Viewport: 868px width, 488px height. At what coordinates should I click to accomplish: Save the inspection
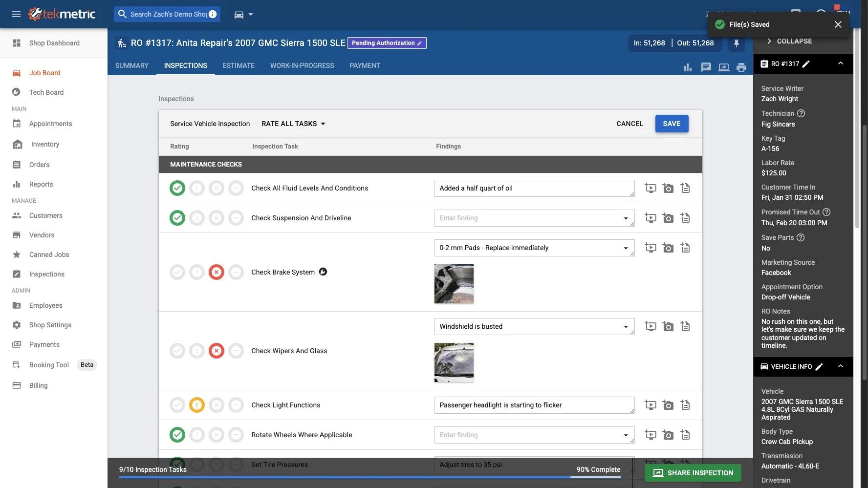coord(672,124)
